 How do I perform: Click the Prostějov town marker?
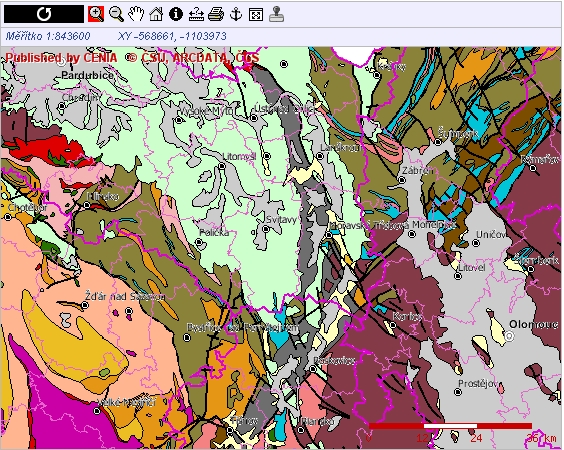458,392
